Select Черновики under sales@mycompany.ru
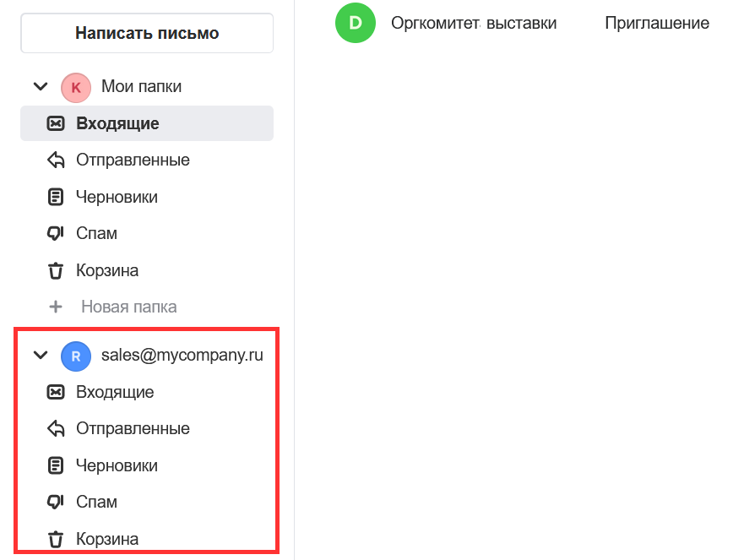Image resolution: width=733 pixels, height=560 pixels. (x=117, y=465)
